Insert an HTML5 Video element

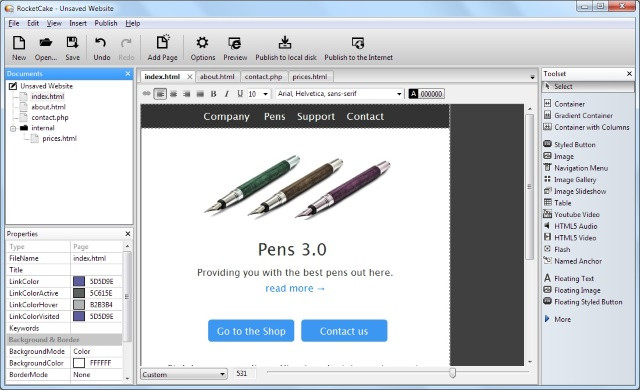pos(570,237)
